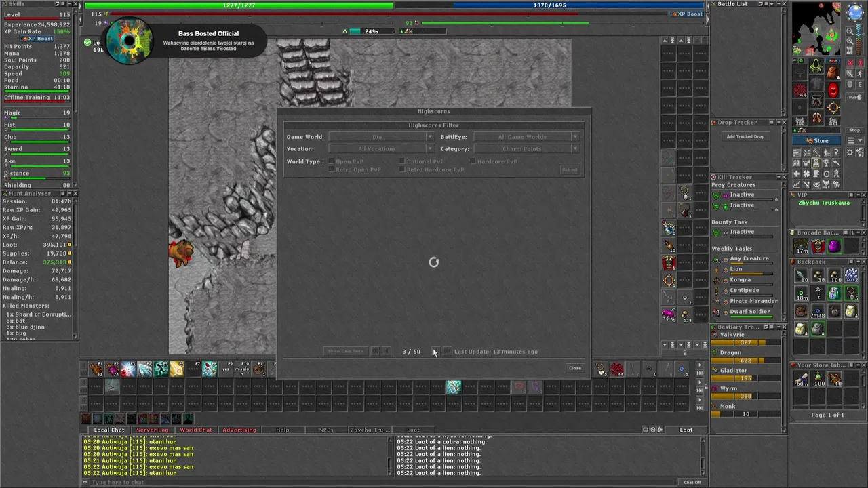Close the Highscores window
The width and height of the screenshot is (868, 488).
pos(575,368)
